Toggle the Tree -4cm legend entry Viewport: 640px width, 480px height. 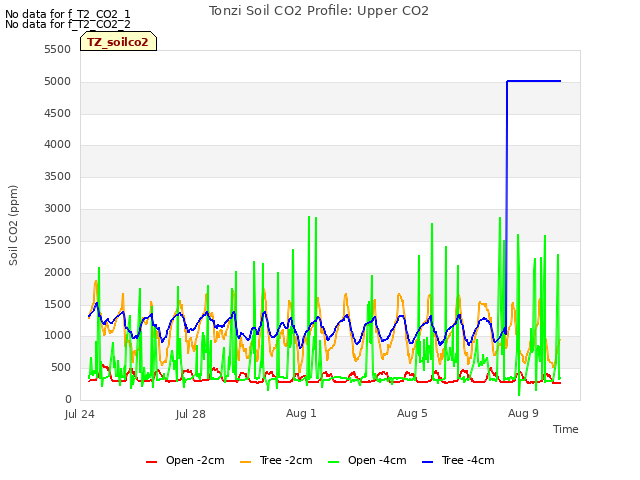458,461
